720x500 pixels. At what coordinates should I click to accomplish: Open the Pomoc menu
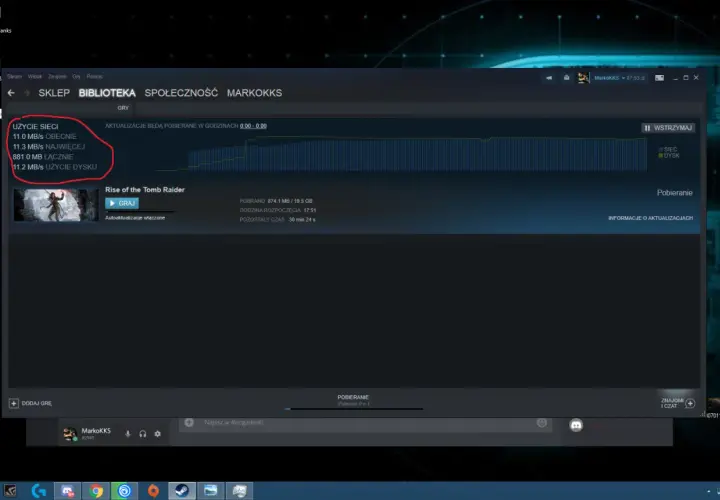(95, 77)
